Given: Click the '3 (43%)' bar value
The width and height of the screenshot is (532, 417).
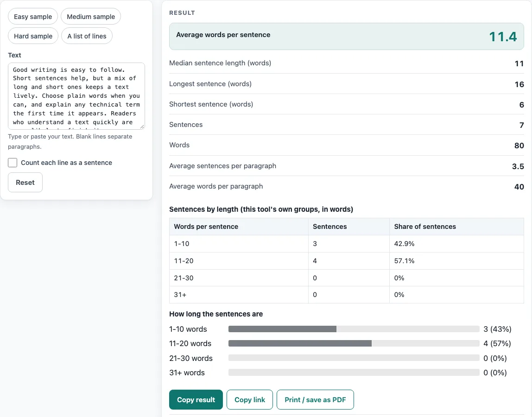Looking at the screenshot, I should (497, 329).
